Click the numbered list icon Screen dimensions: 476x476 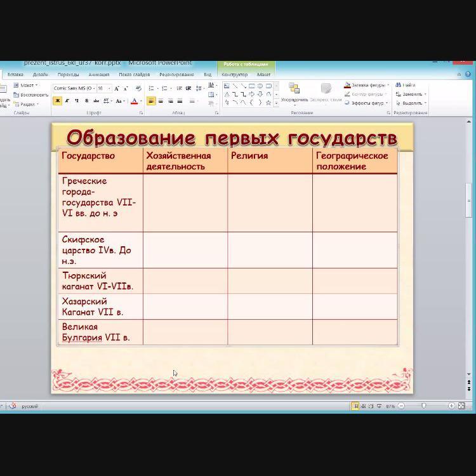164,88
